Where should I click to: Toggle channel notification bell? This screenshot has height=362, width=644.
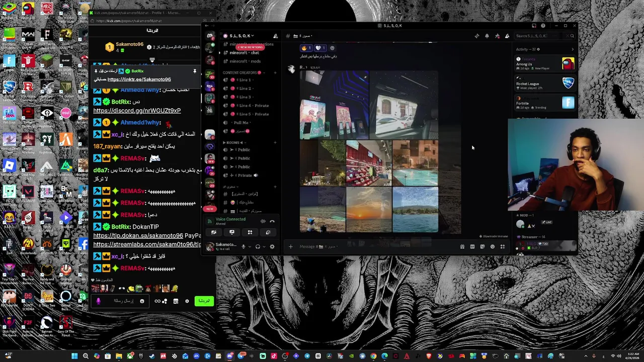tap(487, 36)
